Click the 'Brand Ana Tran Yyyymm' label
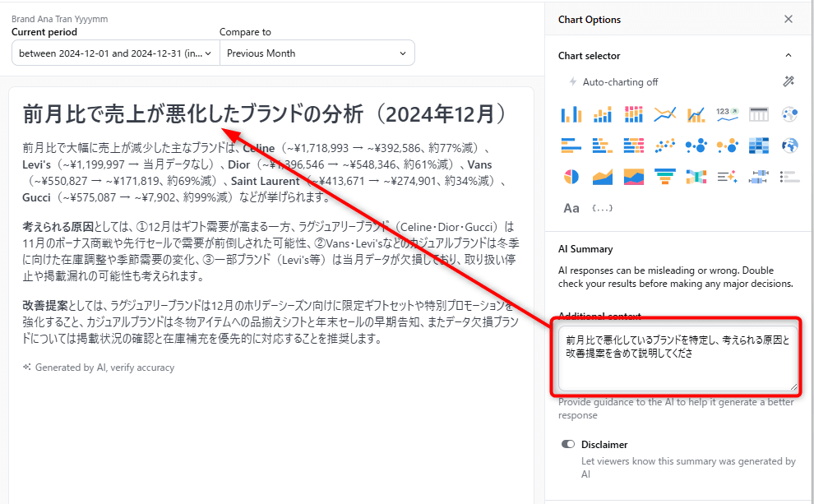 60,19
